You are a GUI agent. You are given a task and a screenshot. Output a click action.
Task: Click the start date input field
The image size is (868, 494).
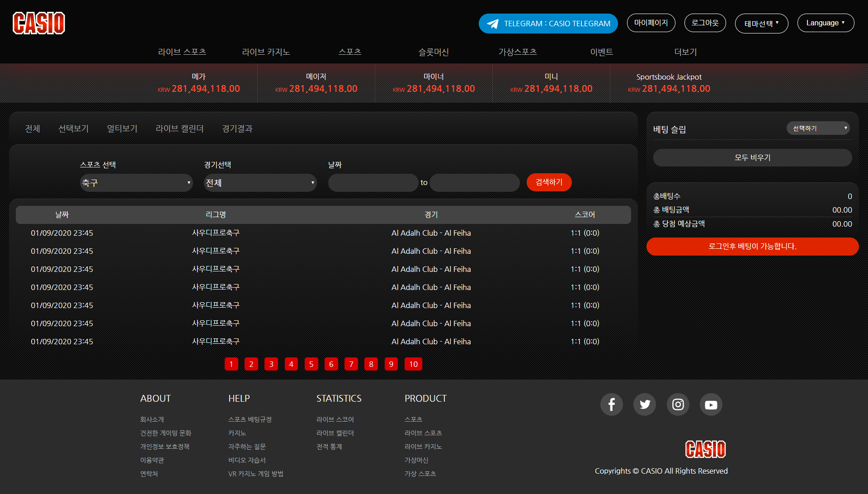[373, 183]
